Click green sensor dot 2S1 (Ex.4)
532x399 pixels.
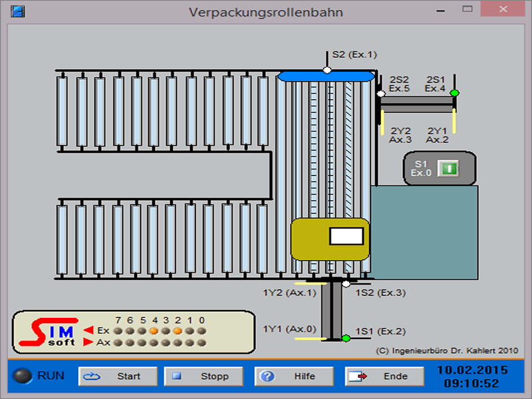(454, 93)
